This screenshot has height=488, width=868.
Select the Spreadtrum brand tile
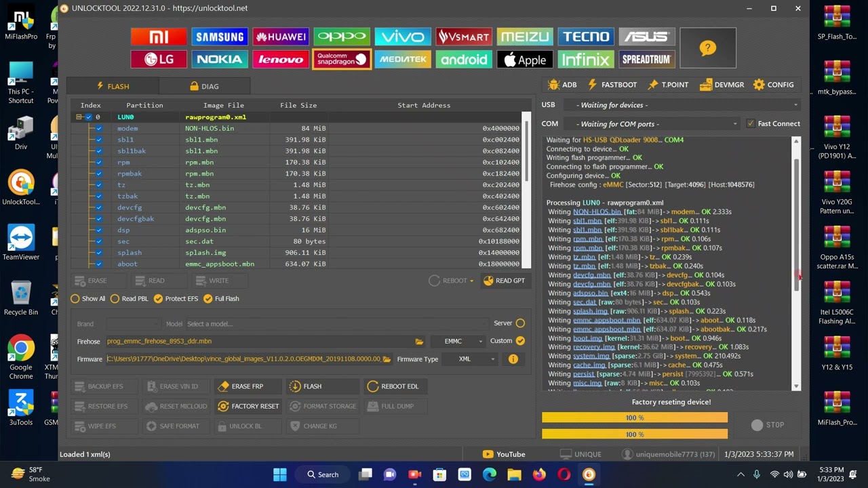point(647,60)
